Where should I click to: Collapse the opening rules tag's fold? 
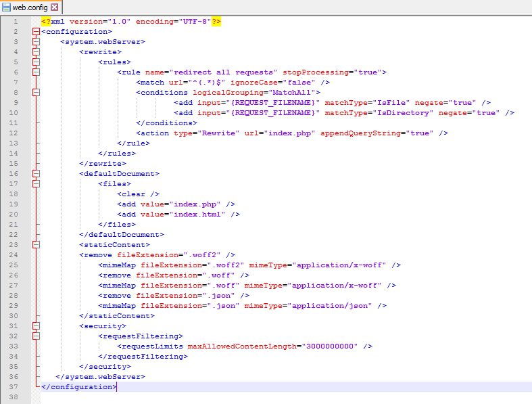[x=37, y=62]
